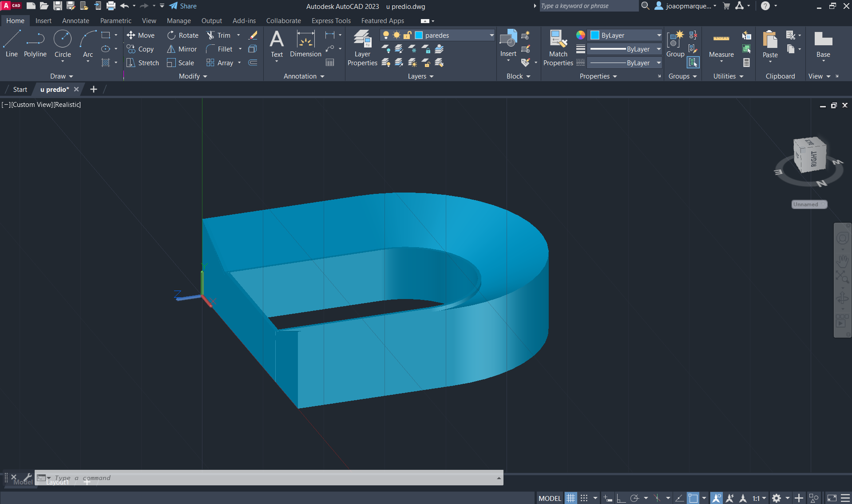This screenshot has width=852, height=504.
Task: Open the paredes layer dropdown
Action: [491, 35]
